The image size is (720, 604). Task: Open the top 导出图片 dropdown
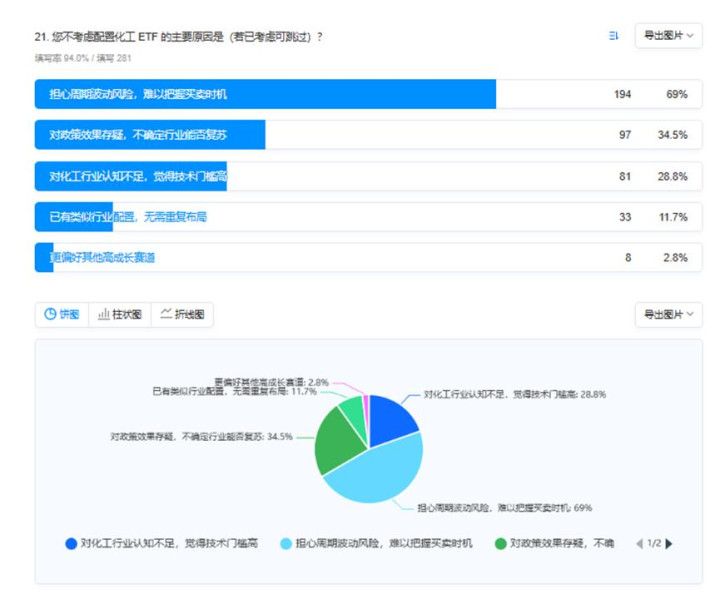click(669, 35)
